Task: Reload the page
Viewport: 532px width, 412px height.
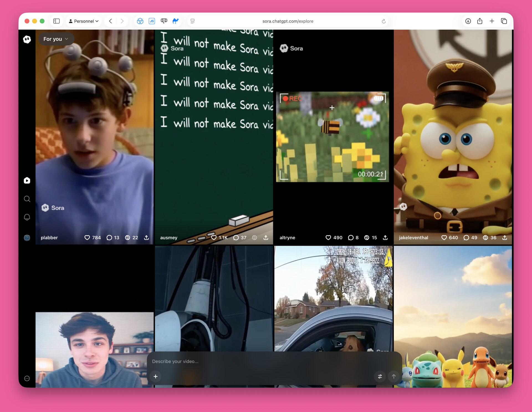Action: tap(384, 21)
